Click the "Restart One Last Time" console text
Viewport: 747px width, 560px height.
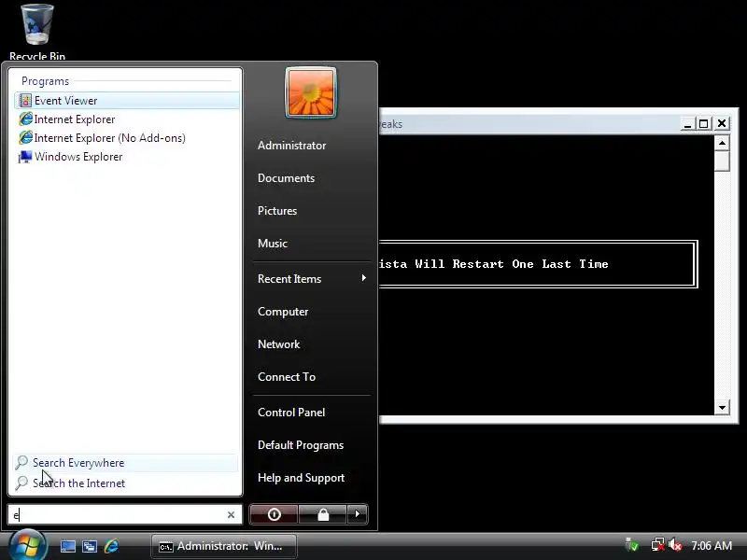(530, 264)
